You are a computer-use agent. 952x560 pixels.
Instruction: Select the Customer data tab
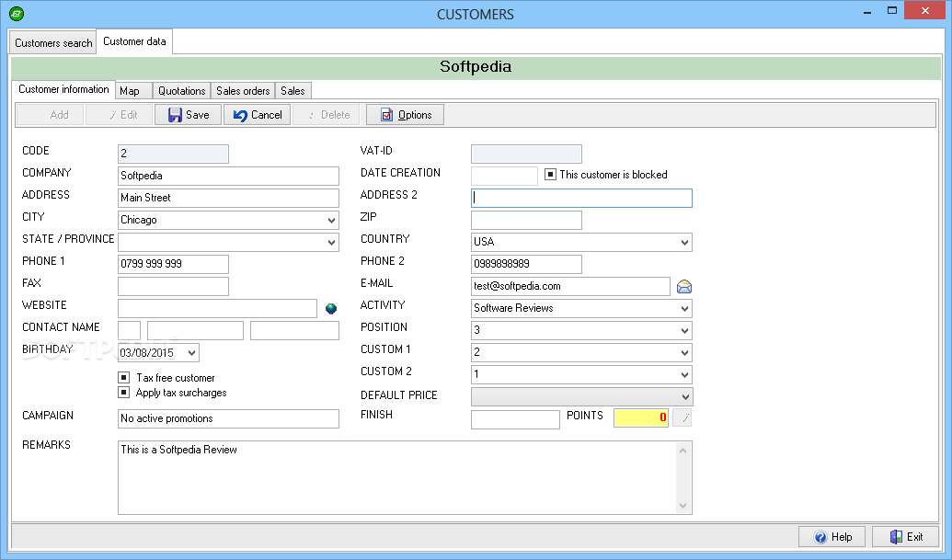click(134, 41)
